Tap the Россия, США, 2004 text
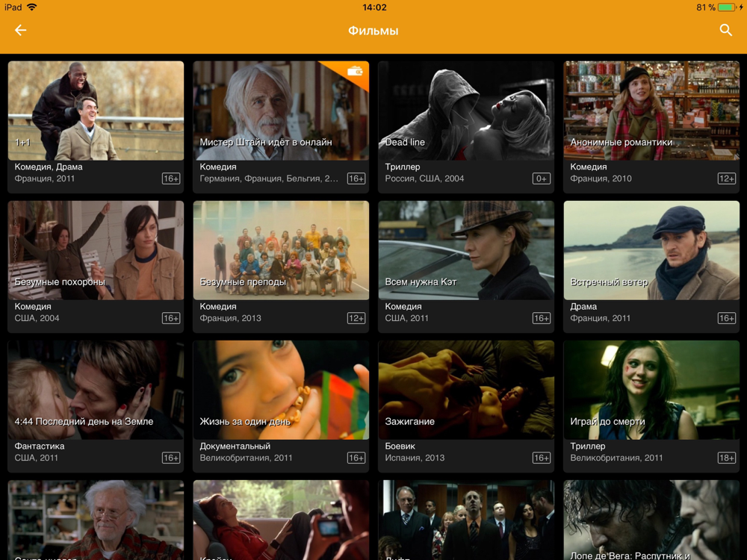This screenshot has height=560, width=747. 424,178
